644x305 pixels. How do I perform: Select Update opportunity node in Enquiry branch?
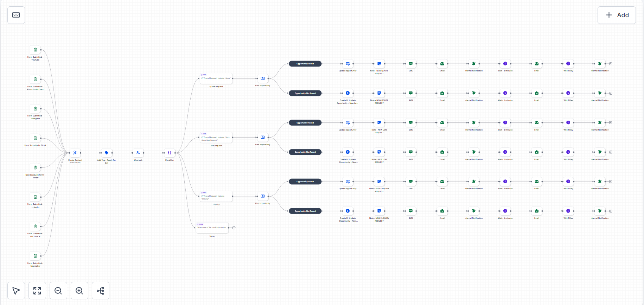pyautogui.click(x=348, y=182)
